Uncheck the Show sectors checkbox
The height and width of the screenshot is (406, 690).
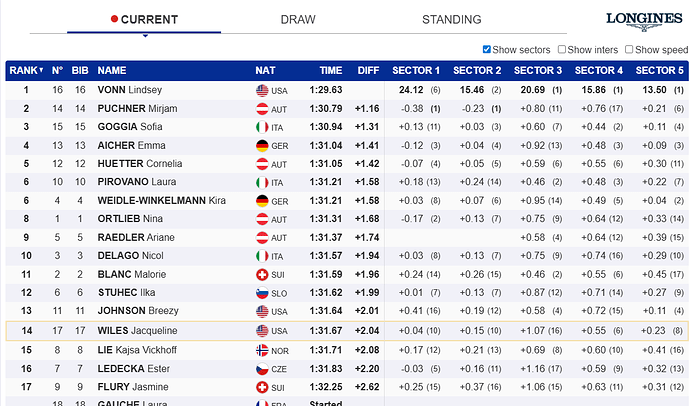(487, 49)
